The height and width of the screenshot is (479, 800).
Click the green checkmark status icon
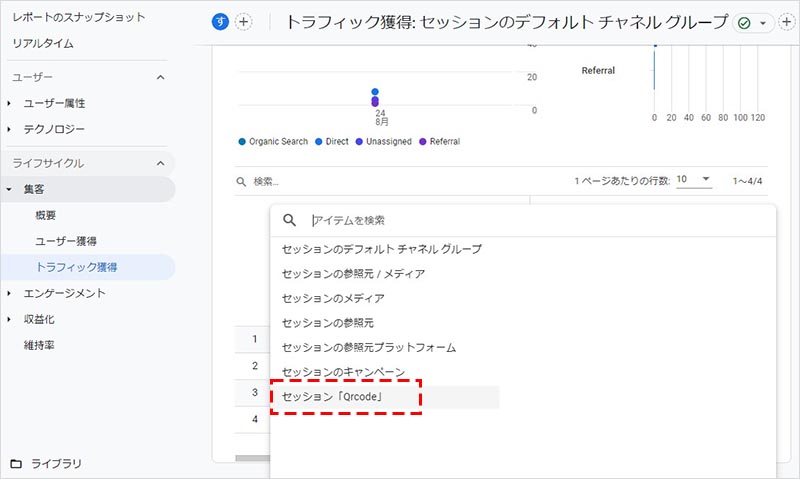[x=745, y=22]
